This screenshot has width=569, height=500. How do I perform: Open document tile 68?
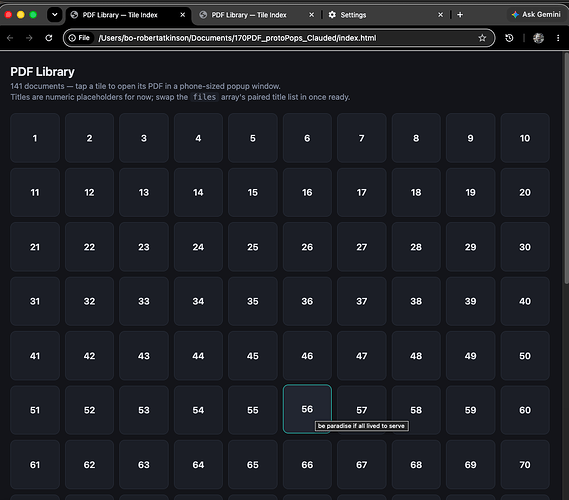416,464
